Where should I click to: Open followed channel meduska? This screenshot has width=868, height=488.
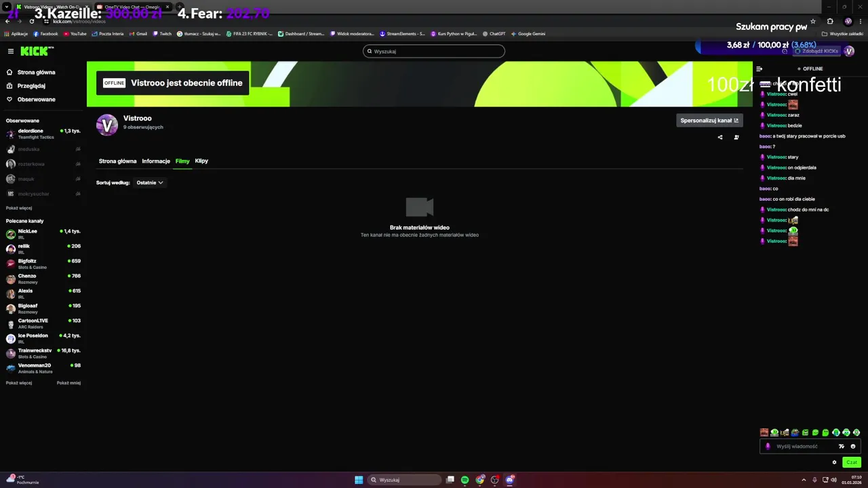(x=43, y=149)
